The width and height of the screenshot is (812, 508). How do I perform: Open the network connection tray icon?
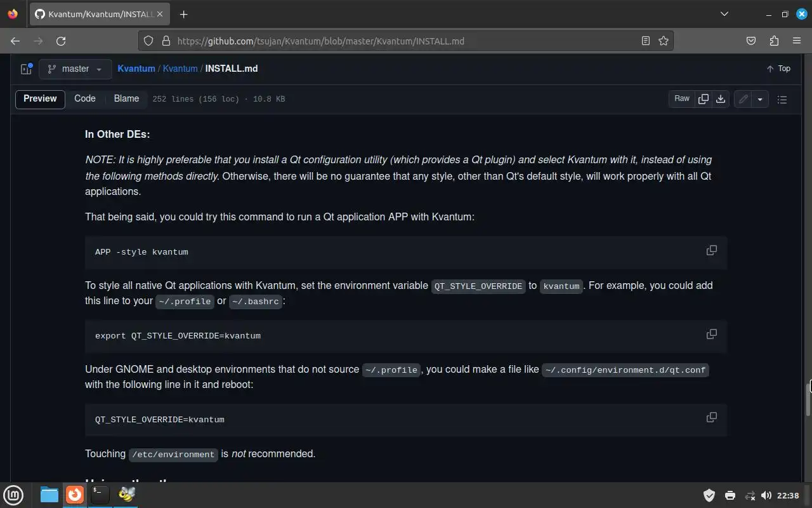click(x=750, y=495)
